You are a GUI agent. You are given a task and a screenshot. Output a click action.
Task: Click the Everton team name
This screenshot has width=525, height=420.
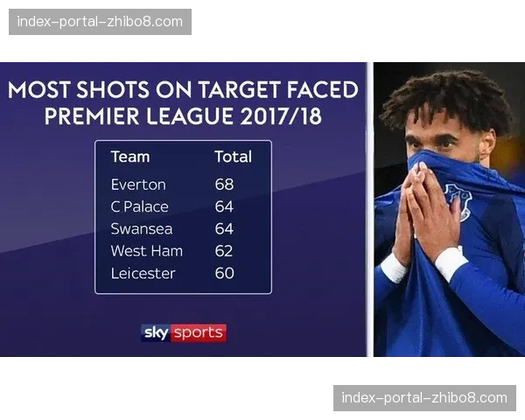(138, 185)
